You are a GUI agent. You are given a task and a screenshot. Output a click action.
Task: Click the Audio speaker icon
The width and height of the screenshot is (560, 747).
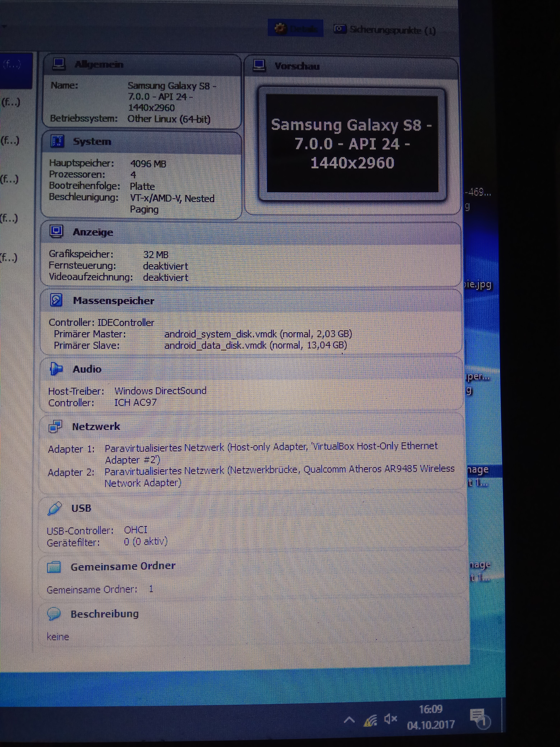pyautogui.click(x=56, y=368)
